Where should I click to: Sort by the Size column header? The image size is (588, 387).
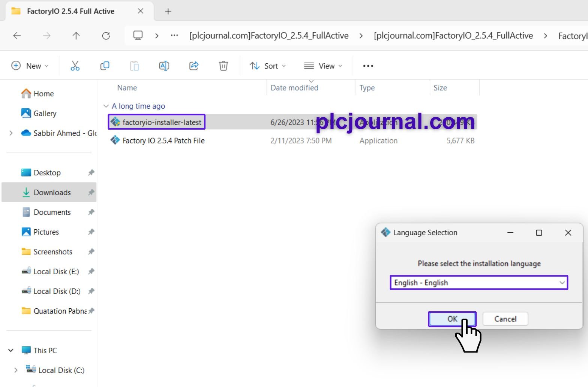click(x=440, y=88)
